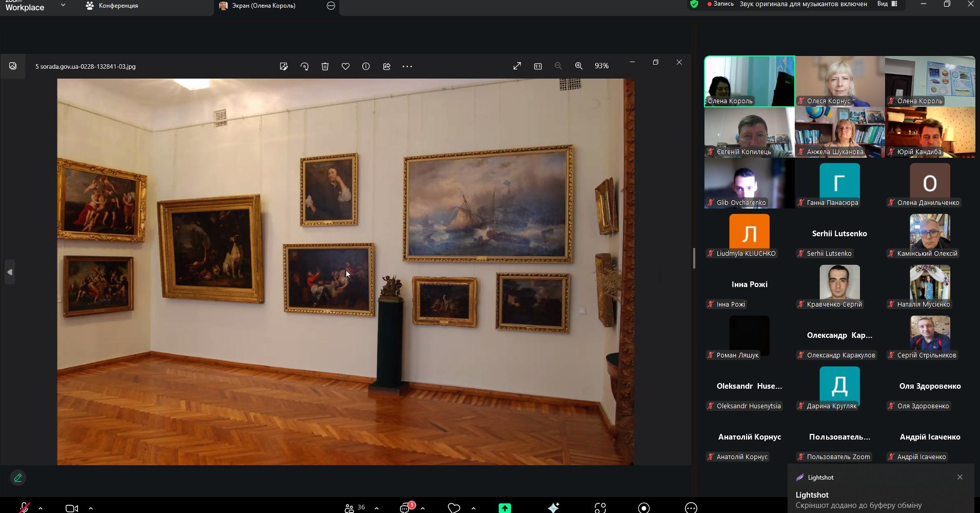Unmute the microphone in Zoom toolbar
This screenshot has height=513, width=980.
(24, 507)
